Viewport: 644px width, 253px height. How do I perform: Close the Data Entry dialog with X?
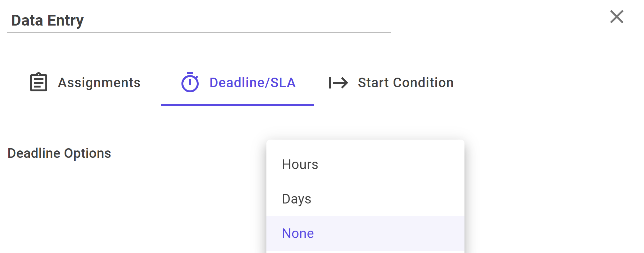pos(617,17)
